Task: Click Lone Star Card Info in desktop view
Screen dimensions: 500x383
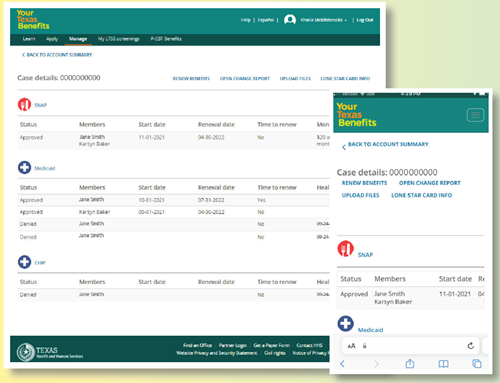Action: (x=345, y=79)
